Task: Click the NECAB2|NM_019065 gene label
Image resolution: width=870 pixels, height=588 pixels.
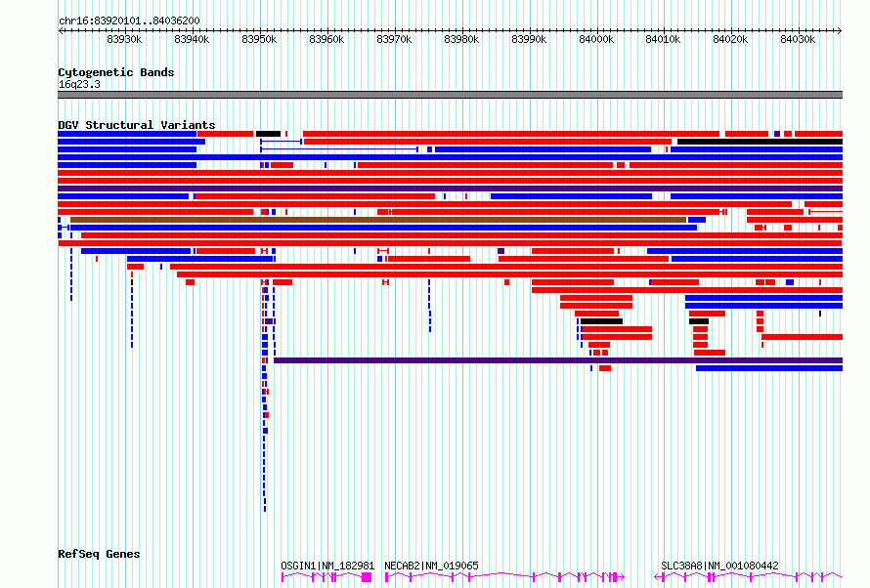Action: (431, 566)
